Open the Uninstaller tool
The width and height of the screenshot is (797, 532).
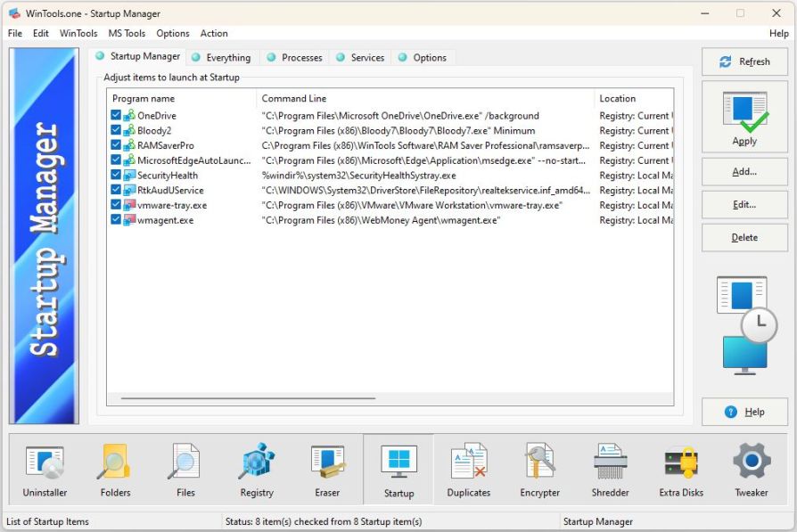click(x=45, y=470)
